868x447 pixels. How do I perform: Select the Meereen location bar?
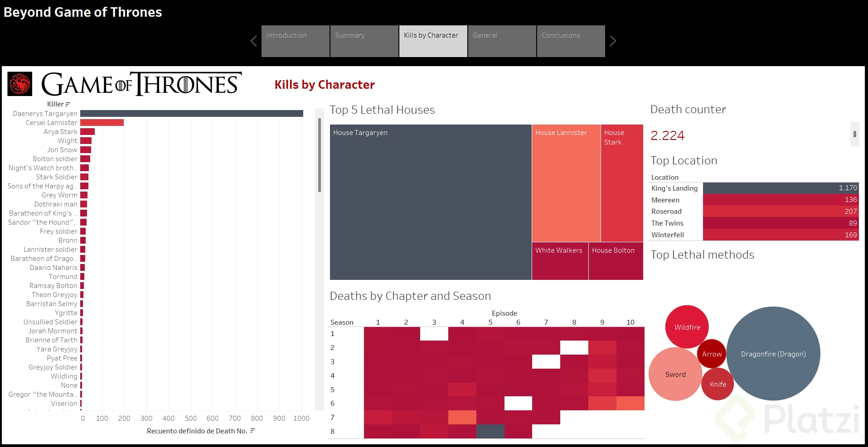781,200
